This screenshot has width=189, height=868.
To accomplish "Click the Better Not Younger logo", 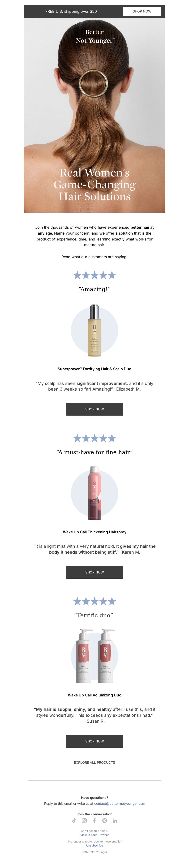I will click(x=94, y=36).
